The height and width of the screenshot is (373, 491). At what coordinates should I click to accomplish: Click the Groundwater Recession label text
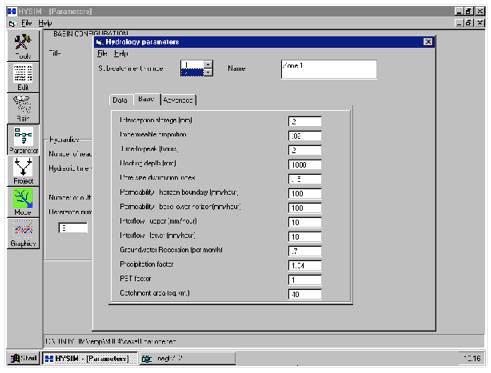click(171, 250)
